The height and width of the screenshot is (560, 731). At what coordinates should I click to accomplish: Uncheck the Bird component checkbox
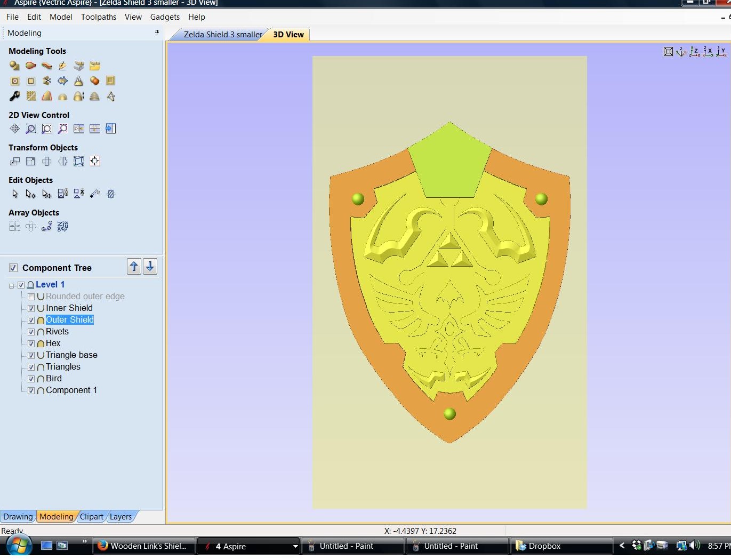[x=31, y=379]
